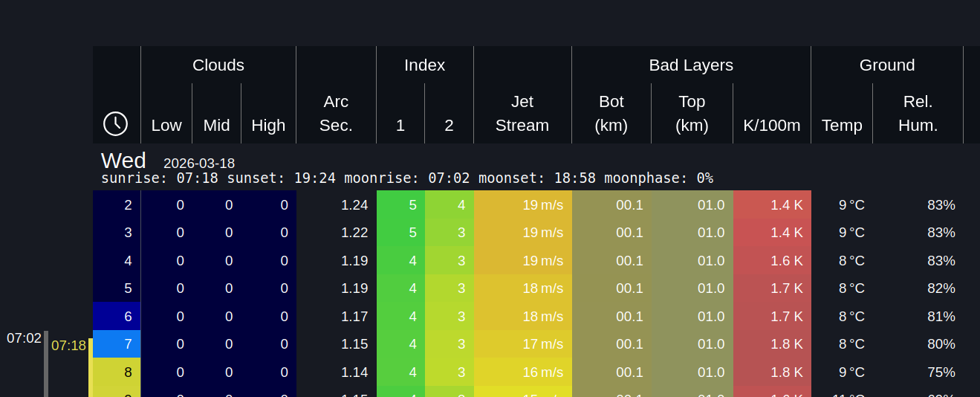Click the 16 m/s jet stream cell

coord(523,372)
